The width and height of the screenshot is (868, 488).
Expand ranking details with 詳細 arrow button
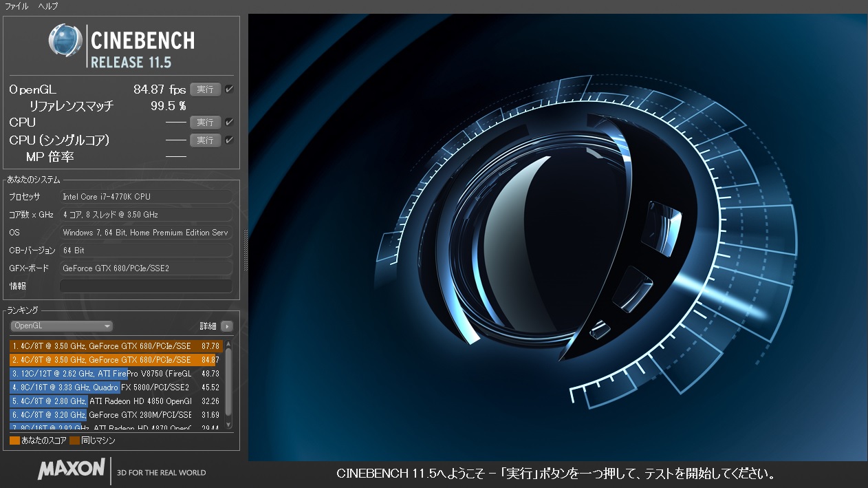227,326
